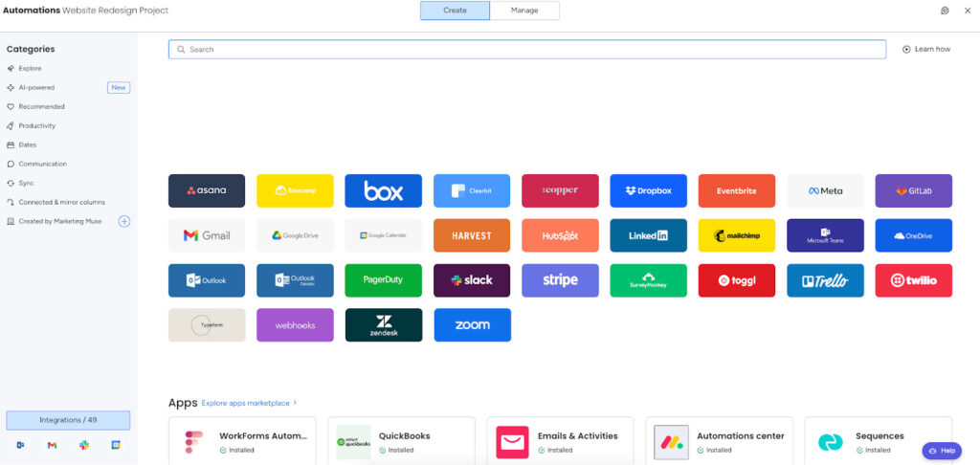The width and height of the screenshot is (980, 465).
Task: Click the Google Calendar icon in sidebar footer
Action: click(116, 445)
